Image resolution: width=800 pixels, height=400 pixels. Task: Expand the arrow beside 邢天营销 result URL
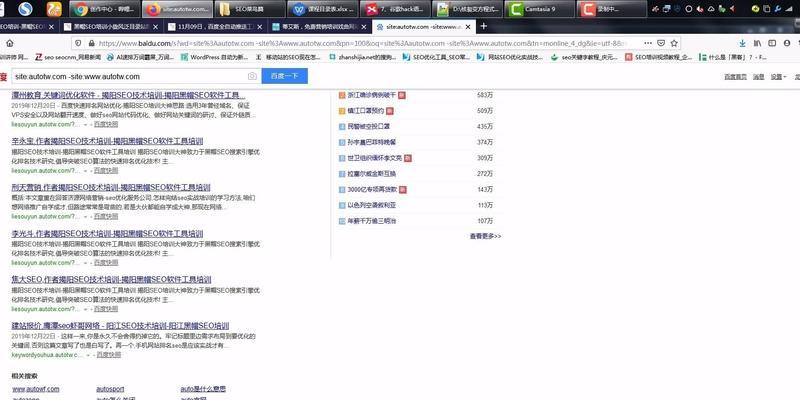(x=85, y=217)
